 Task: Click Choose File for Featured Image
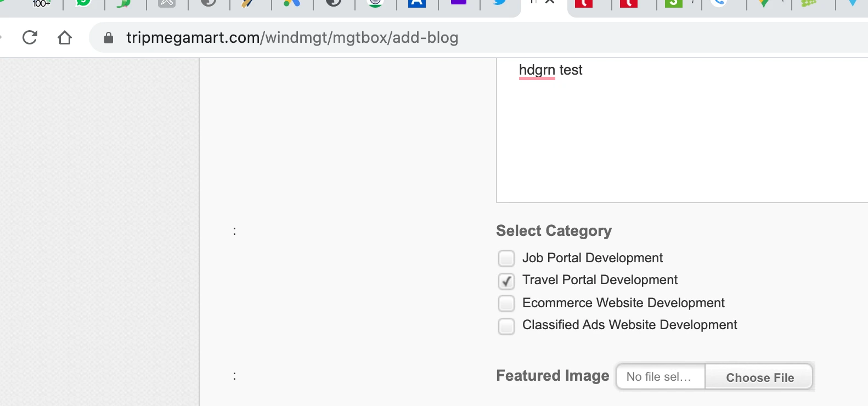click(759, 377)
